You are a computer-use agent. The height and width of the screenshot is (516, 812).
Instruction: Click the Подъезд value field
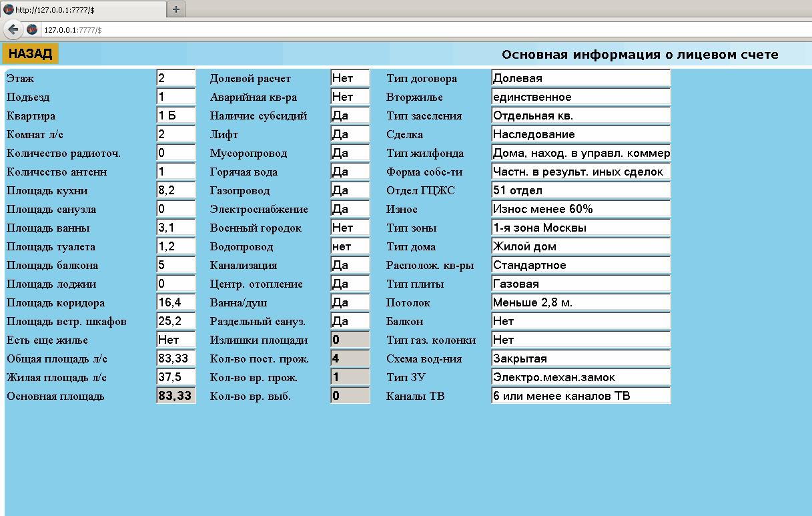[x=176, y=97]
